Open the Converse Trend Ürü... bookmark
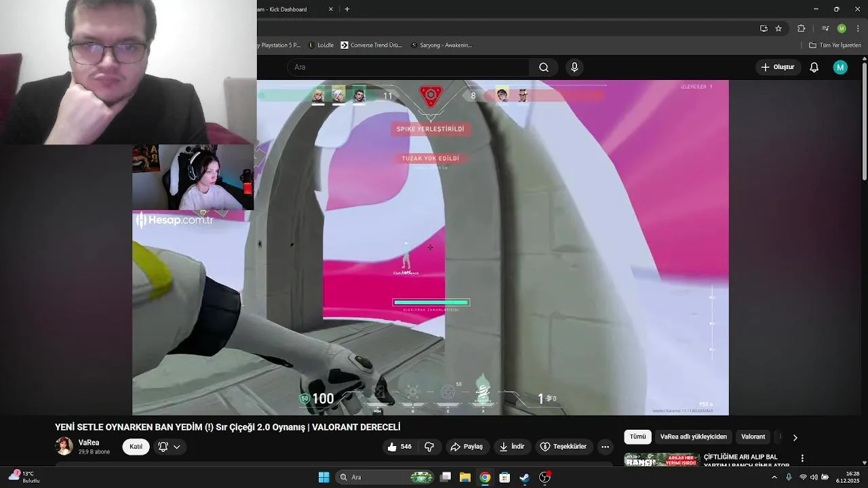This screenshot has height=488, width=868. [x=372, y=45]
